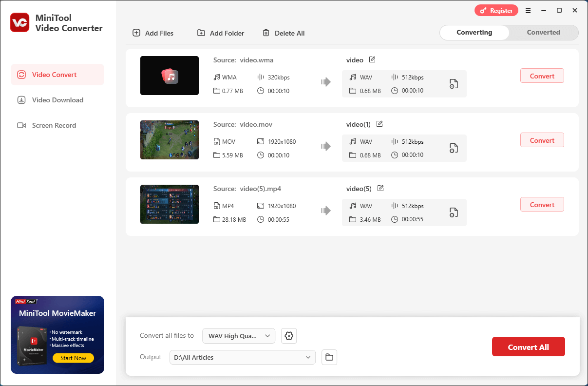Screen dimensions: 588x386
Task: Click the video.wma music thumbnail
Action: [170, 76]
